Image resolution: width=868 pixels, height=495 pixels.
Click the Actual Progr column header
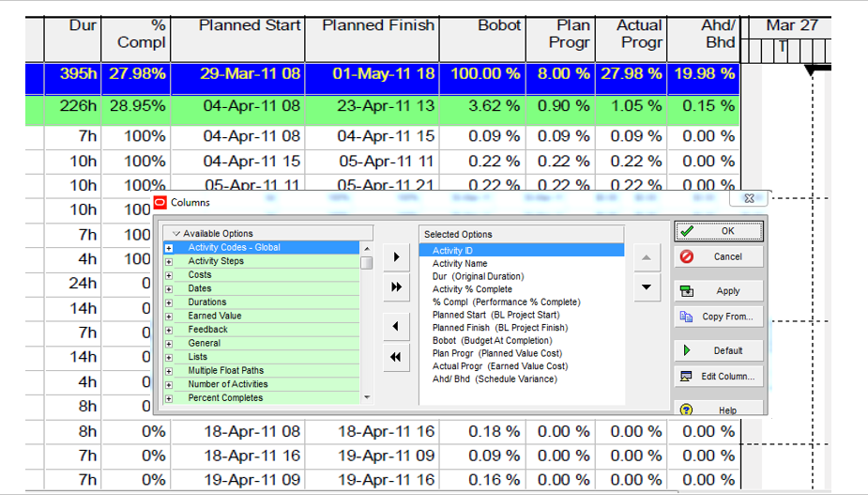pos(632,39)
